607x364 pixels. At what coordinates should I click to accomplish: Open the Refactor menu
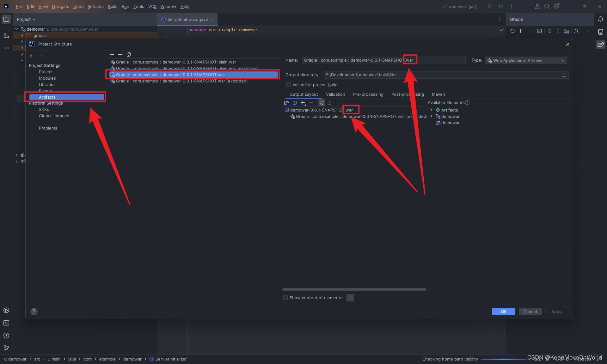click(x=96, y=6)
